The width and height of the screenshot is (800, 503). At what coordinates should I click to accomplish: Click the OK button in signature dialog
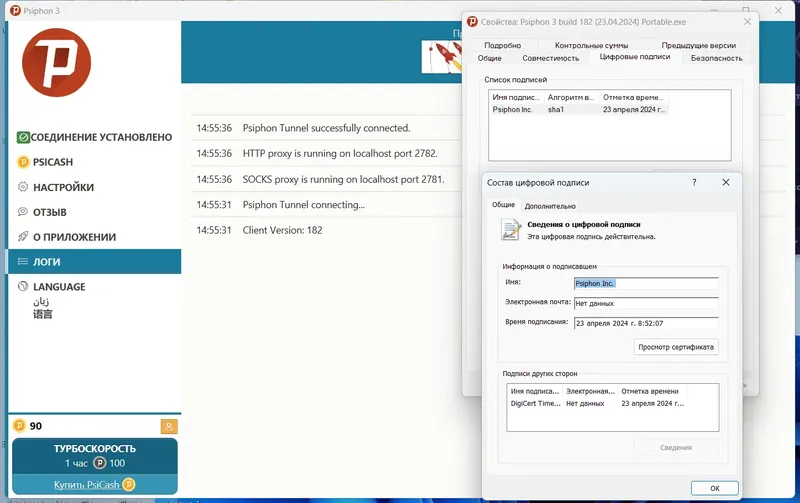(715, 488)
